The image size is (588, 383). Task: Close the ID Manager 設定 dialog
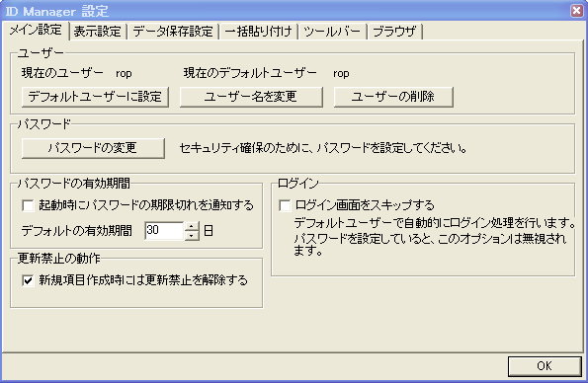[x=577, y=11]
